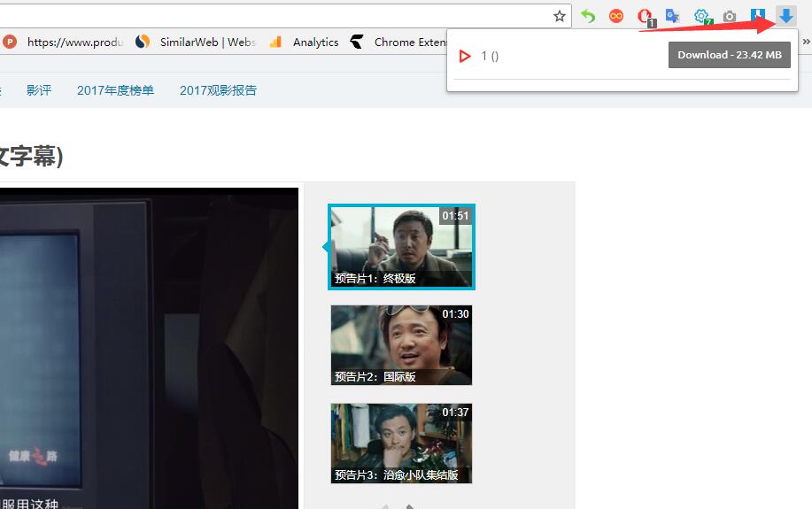Click the blue gear extension with badge 7
The height and width of the screenshot is (509, 812).
[701, 16]
